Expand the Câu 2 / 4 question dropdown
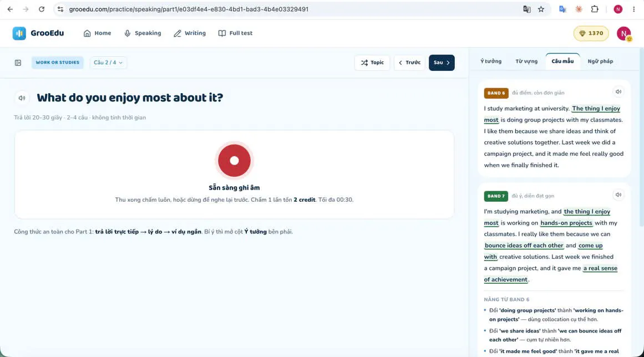The image size is (644, 357). pos(108,63)
